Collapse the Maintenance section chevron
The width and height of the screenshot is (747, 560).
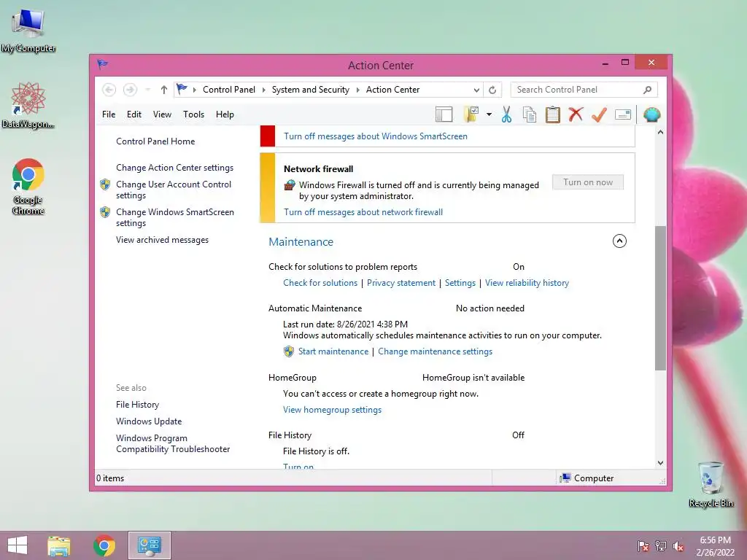tap(619, 241)
